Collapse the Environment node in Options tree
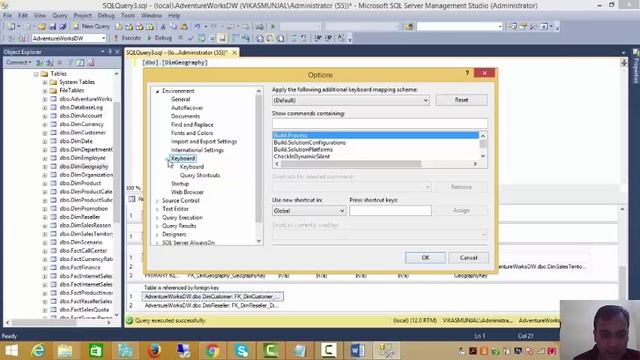This screenshot has height=360, width=640. pyautogui.click(x=158, y=91)
